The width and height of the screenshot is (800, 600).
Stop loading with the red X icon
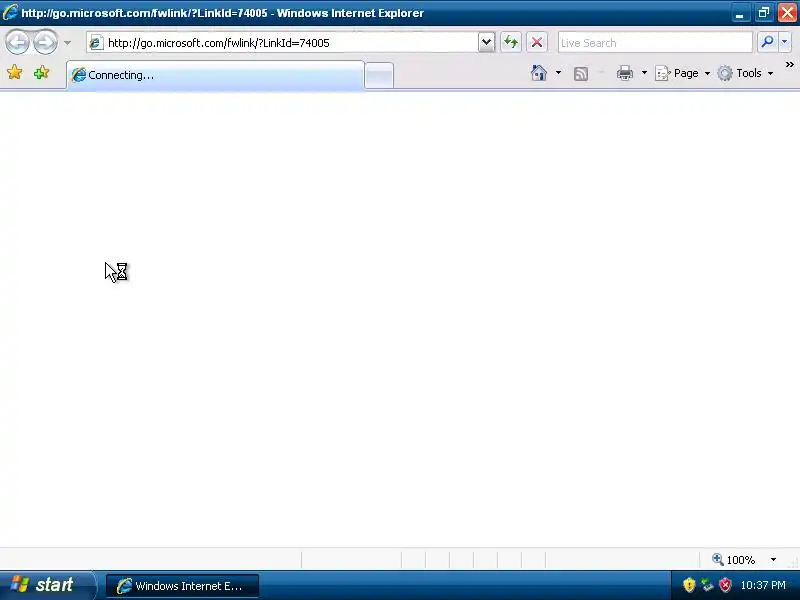tap(537, 42)
